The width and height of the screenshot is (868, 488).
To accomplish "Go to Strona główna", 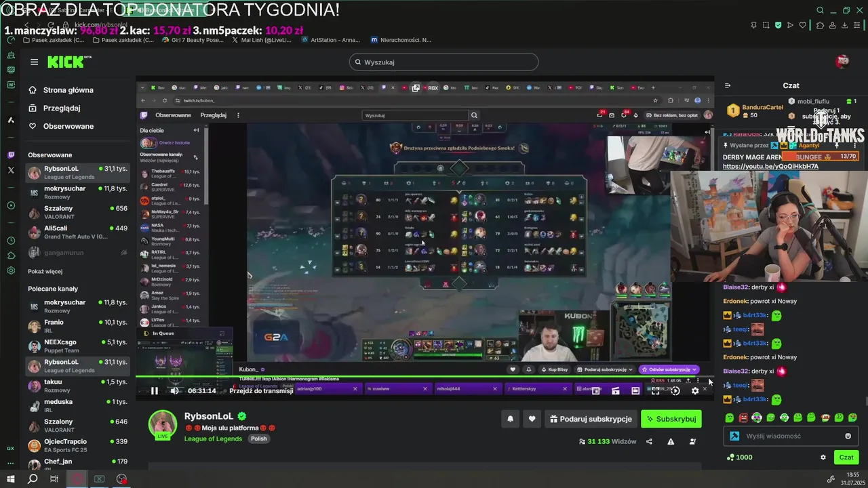I will (61, 90).
